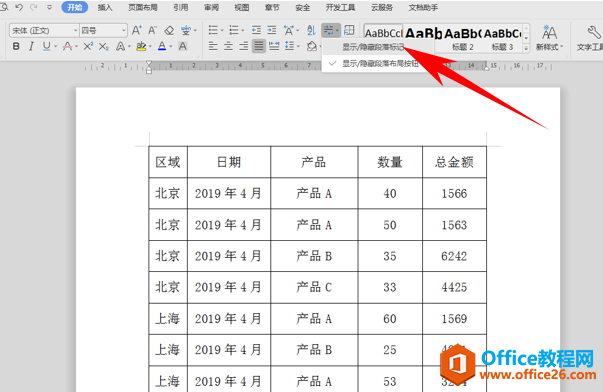Expand the styles gallery list
The image size is (603, 392).
point(526,48)
